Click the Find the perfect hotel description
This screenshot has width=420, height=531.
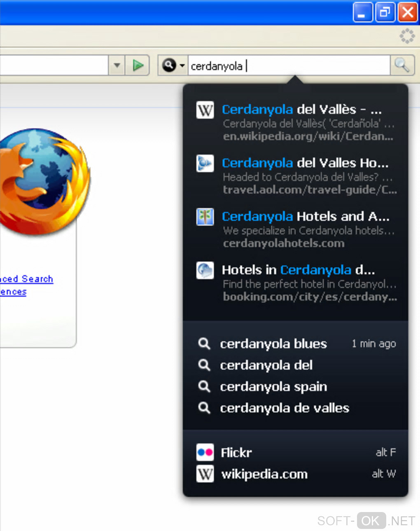tap(310, 284)
